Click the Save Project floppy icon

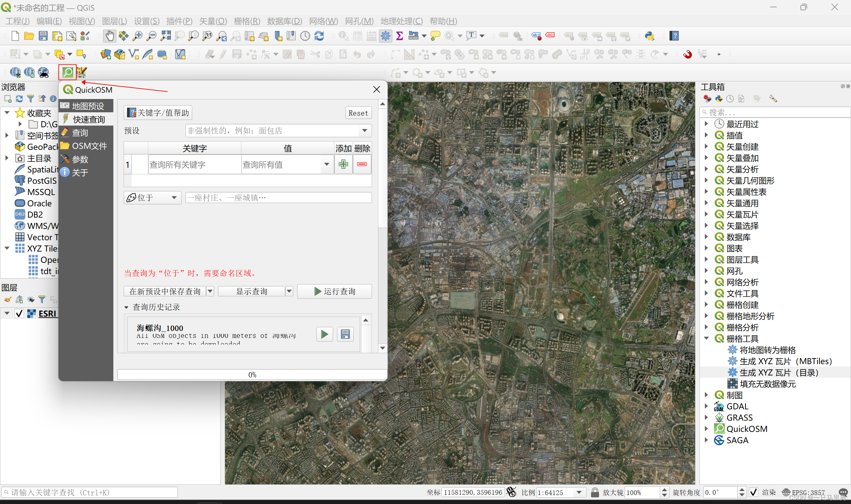43,36
